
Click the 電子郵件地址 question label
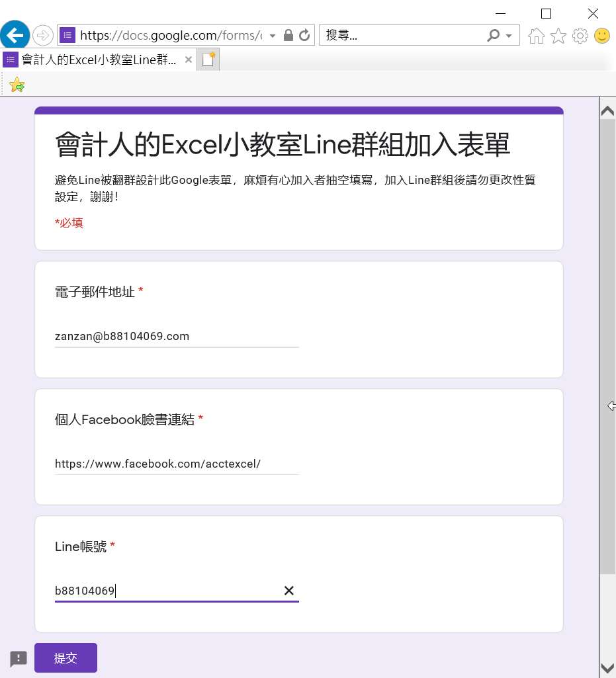[95, 292]
